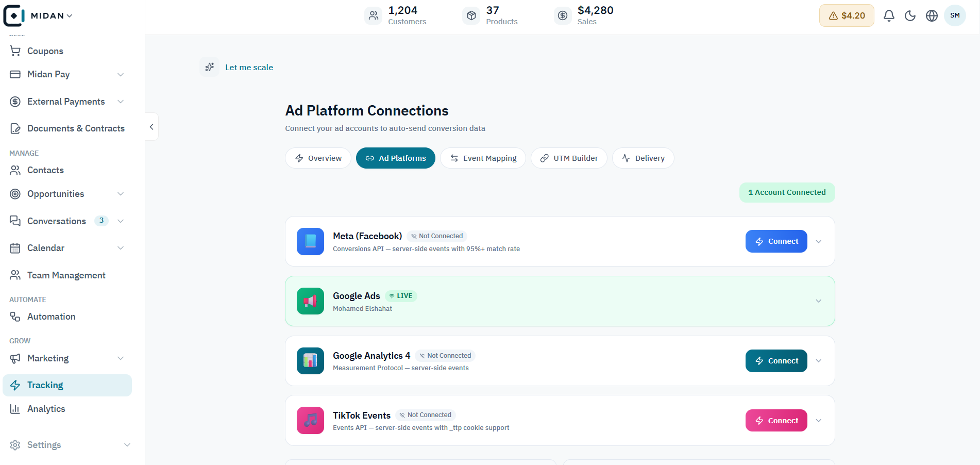Open the notifications bell
Screen dimensions: 980x465
(889, 16)
